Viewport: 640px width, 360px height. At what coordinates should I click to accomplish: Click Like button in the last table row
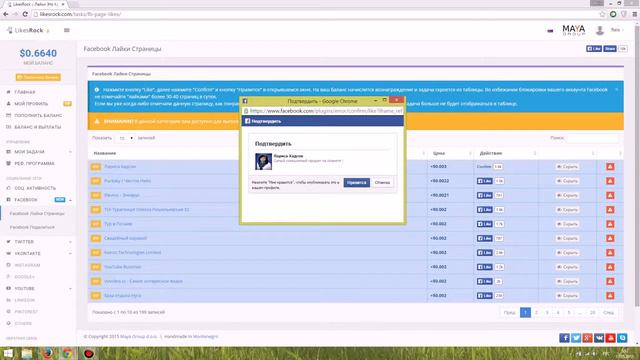[x=484, y=296]
